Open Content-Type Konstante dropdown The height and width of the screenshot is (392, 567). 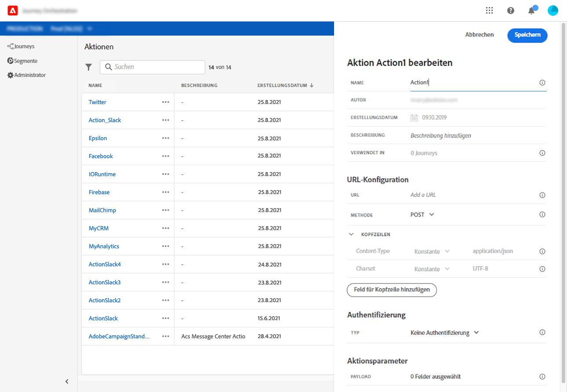432,251
